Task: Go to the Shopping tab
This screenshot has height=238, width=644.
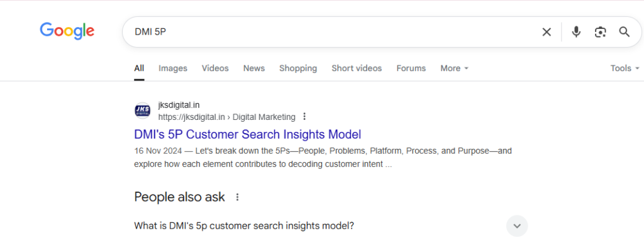Action: click(298, 68)
